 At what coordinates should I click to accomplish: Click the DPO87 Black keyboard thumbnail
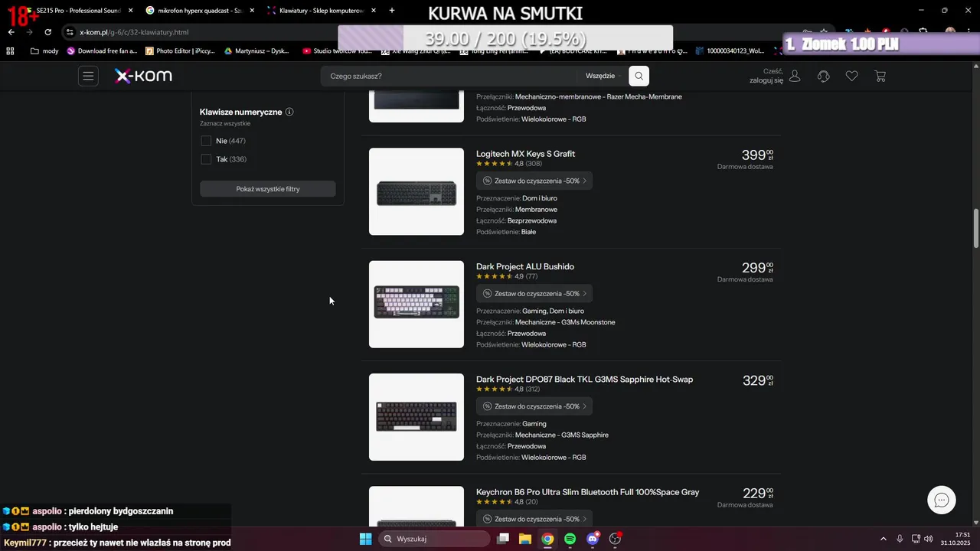(x=416, y=417)
